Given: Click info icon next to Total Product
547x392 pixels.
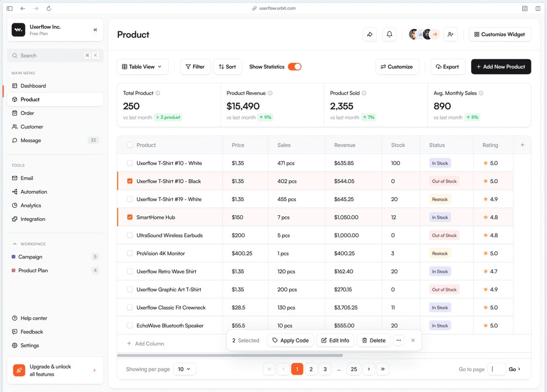Looking at the screenshot, I should [x=158, y=93].
